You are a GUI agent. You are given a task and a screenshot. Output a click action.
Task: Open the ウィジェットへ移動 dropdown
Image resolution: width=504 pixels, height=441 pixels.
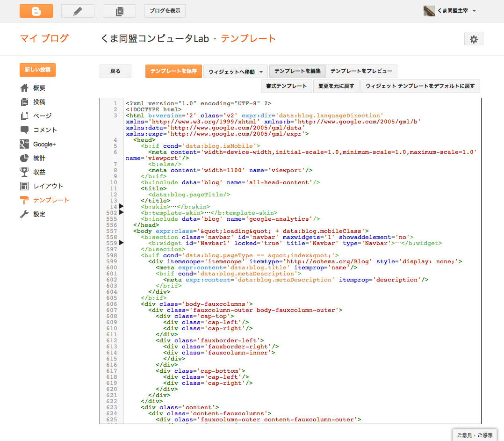[235, 72]
